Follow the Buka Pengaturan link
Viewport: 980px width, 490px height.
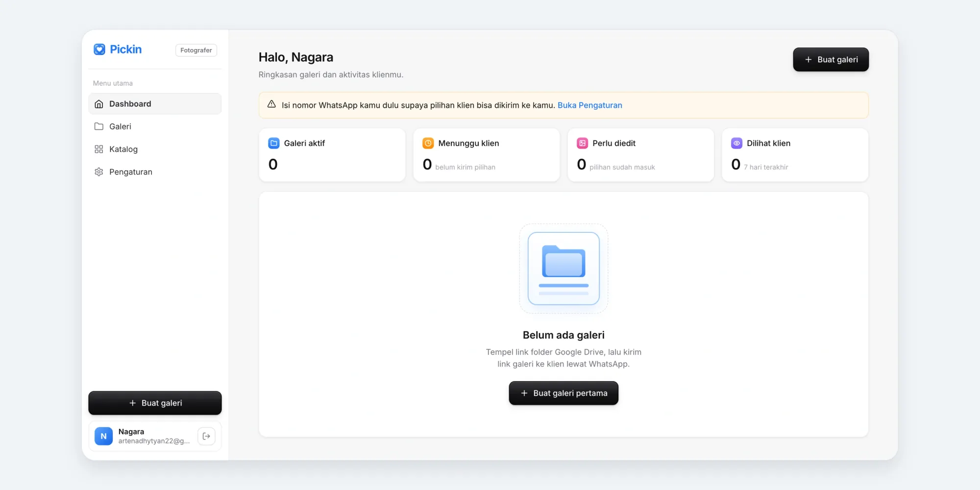tap(590, 105)
